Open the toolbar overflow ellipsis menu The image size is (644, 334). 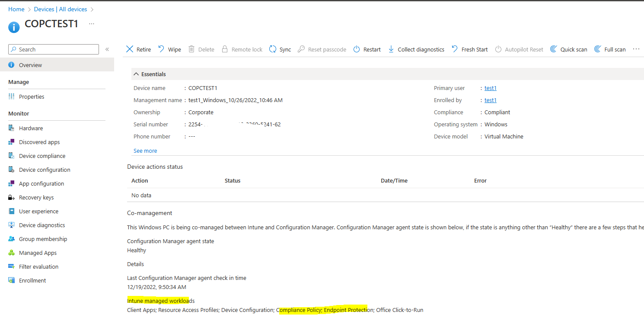click(x=636, y=49)
